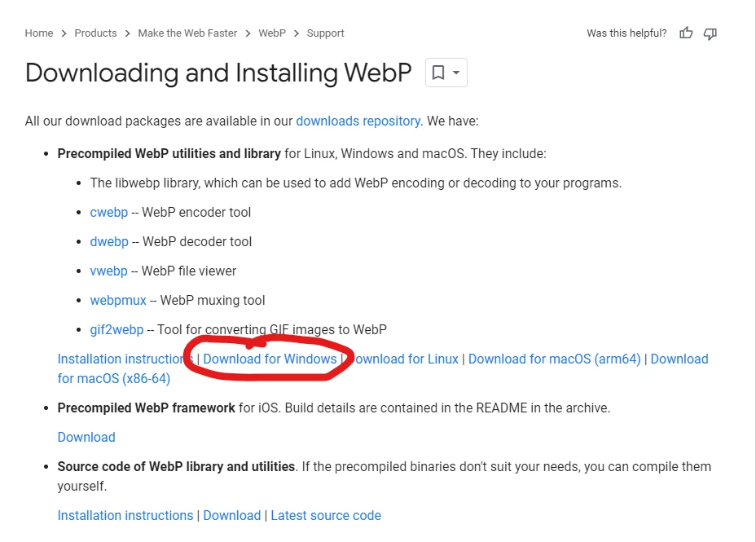Bookmark this page with the bookmark icon

pyautogui.click(x=437, y=73)
